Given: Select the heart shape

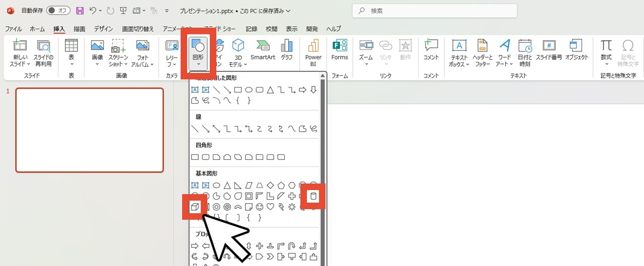Looking at the screenshot, I should point(270,207).
